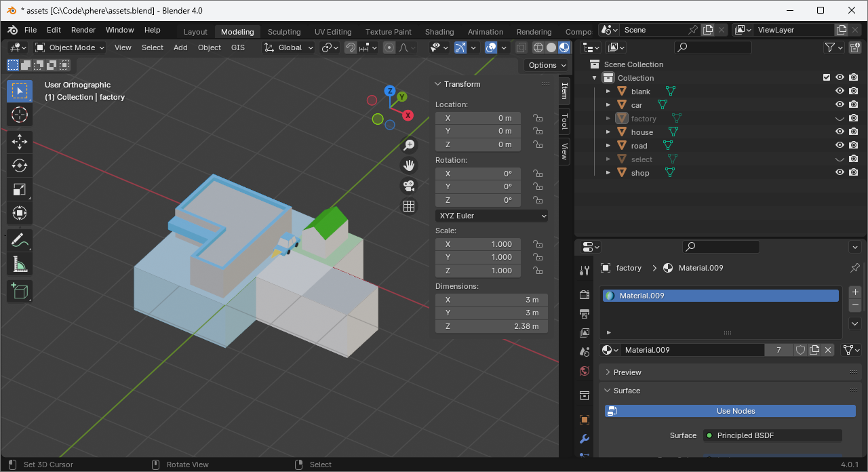Open the Render properties tab icon
This screenshot has width=868, height=472.
pos(585,294)
